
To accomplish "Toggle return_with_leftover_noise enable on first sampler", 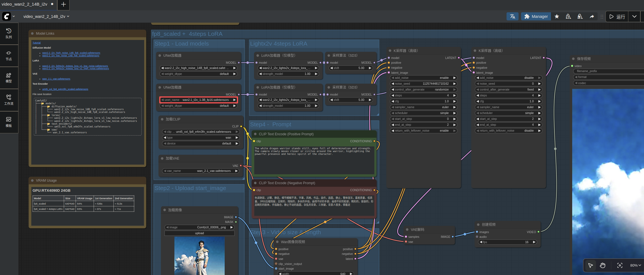I will point(424,131).
